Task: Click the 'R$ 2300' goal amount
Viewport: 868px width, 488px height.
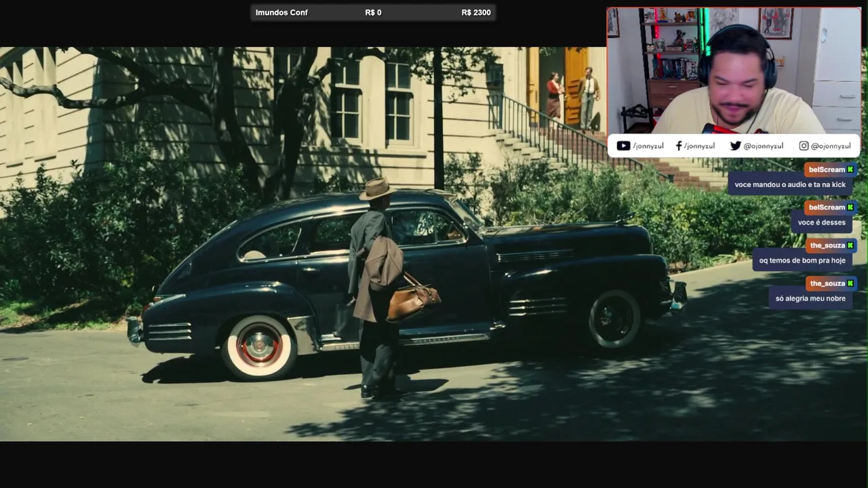Action: (476, 12)
